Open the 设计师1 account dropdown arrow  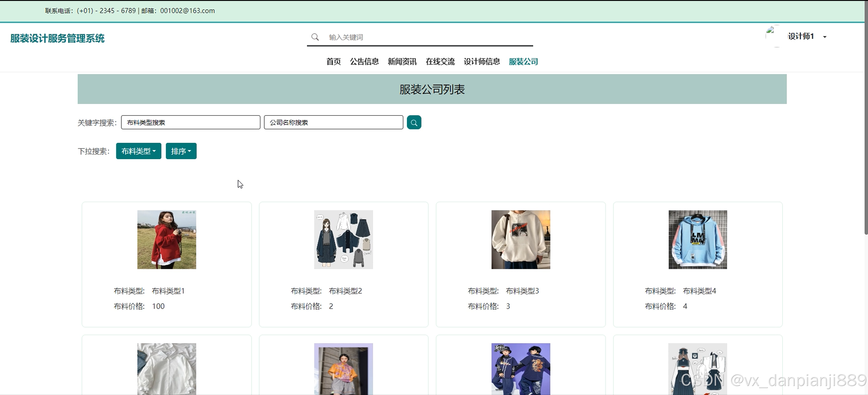click(825, 37)
